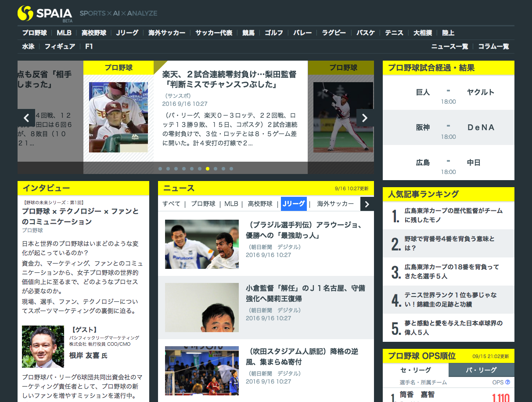Viewport: 532px width, 402px height.
Task: Select 高校野球 news tab
Action: coord(260,203)
